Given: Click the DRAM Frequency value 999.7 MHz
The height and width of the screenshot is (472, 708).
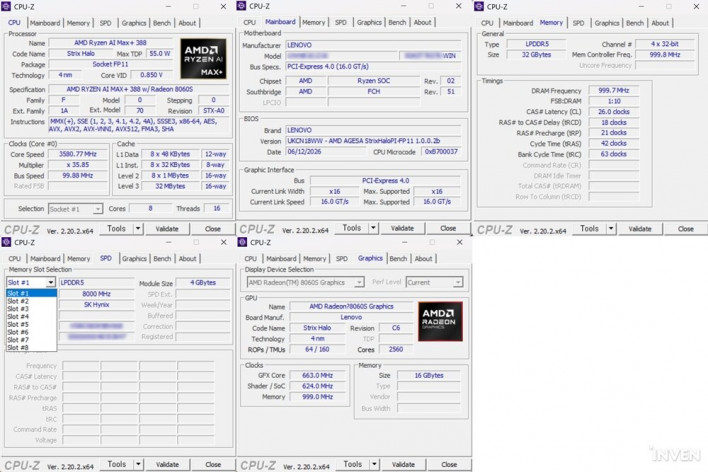Looking at the screenshot, I should tap(614, 90).
